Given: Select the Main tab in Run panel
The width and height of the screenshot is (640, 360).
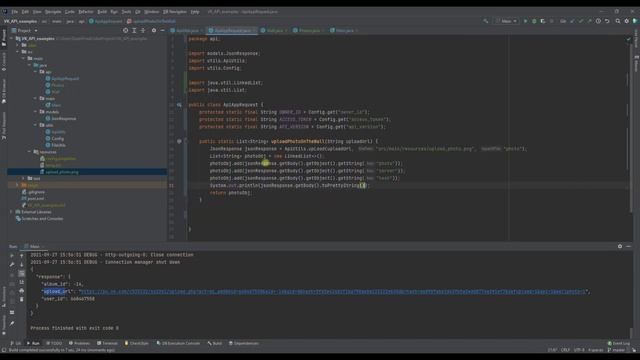Looking at the screenshot, I should point(35,247).
